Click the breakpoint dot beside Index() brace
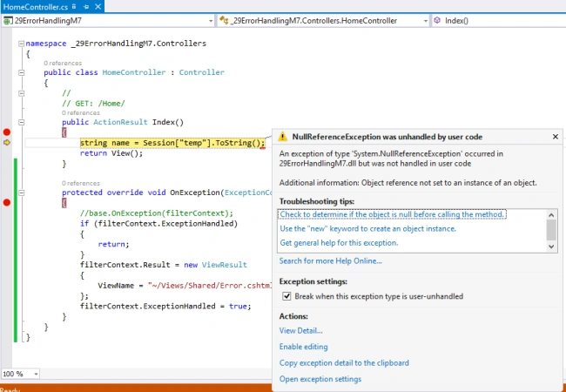This screenshot has height=392, width=566. pyautogui.click(x=6, y=132)
